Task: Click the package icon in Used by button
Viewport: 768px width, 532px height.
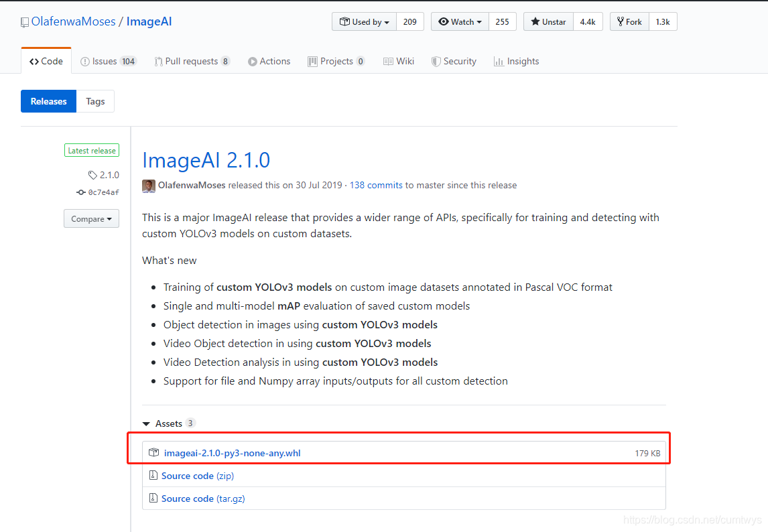Action: tap(344, 21)
